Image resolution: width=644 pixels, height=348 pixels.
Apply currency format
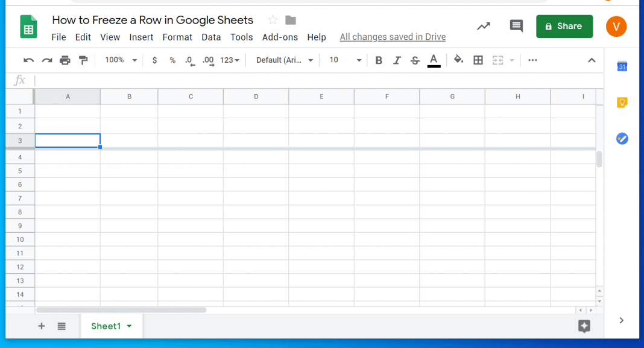point(154,60)
